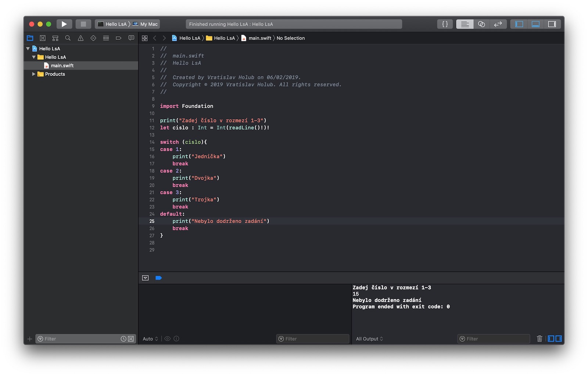Open the All Output dropdown

tap(369, 339)
